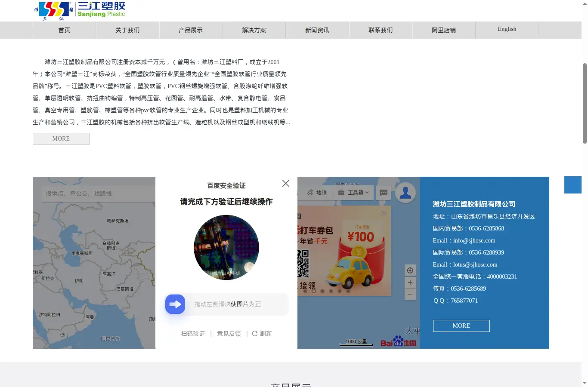Click 哈萨克斯坦 label on the map

(x=118, y=221)
